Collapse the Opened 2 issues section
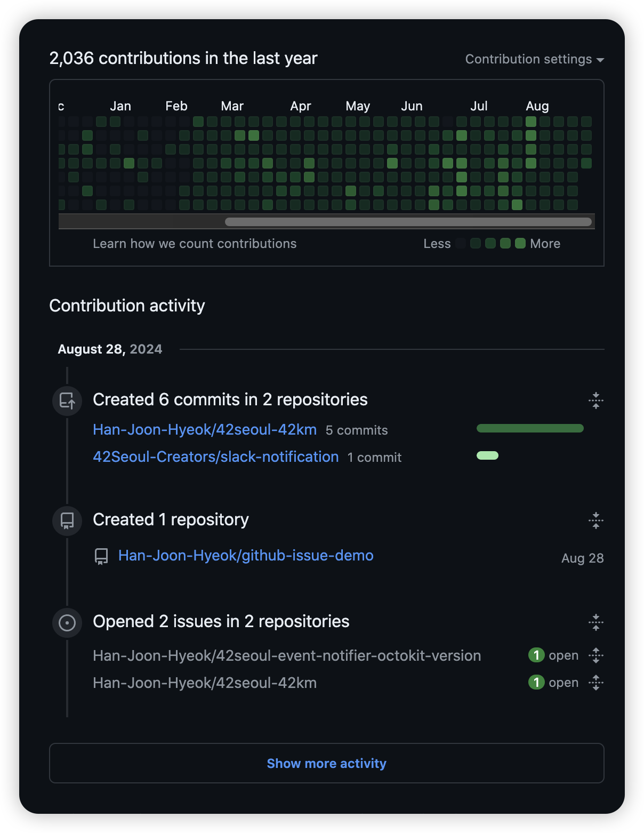 595,622
